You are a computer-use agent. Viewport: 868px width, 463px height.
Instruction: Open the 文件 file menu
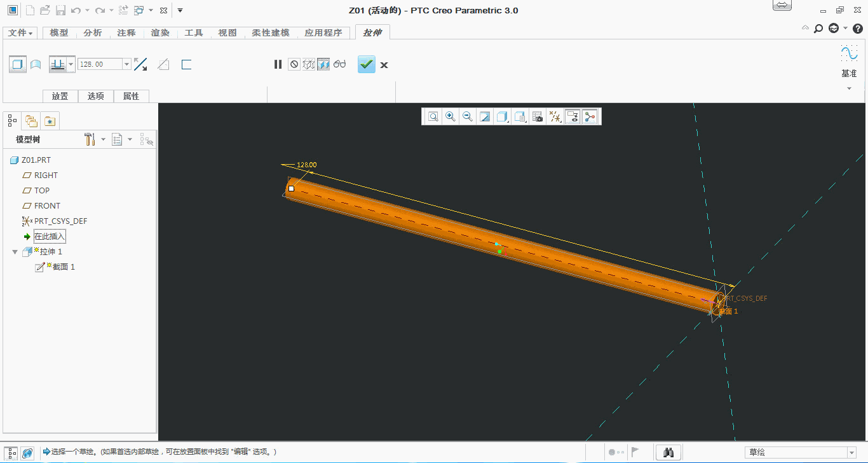click(20, 33)
